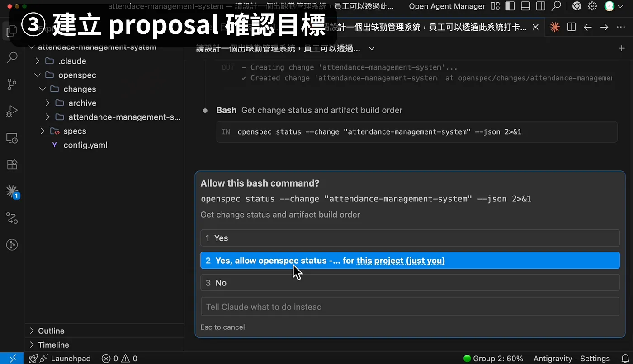Viewport: 633px width, 364px height.
Task: Toggle the secondary sidebar visibility
Action: 541,6
